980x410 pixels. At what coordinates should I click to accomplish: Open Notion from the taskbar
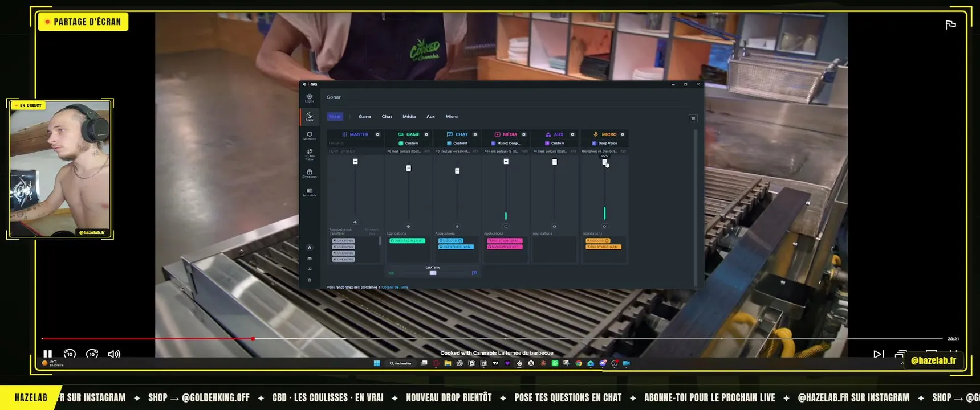click(471, 363)
